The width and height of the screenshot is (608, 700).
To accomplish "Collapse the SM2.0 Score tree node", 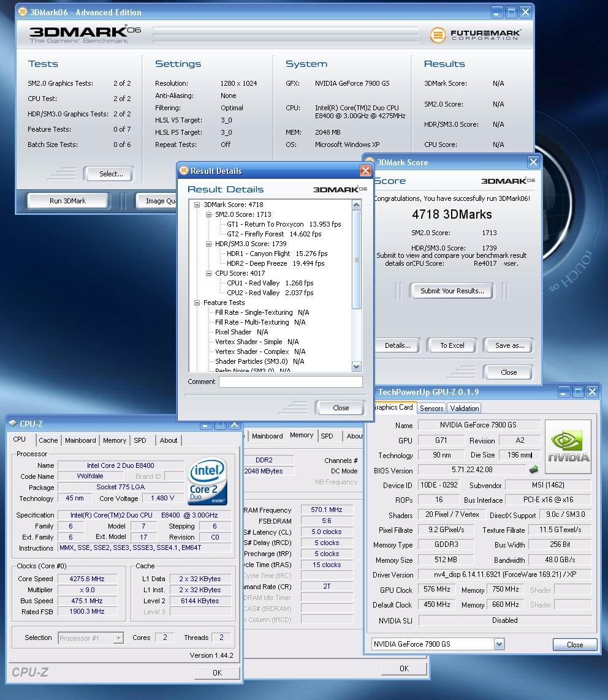I will [x=208, y=214].
